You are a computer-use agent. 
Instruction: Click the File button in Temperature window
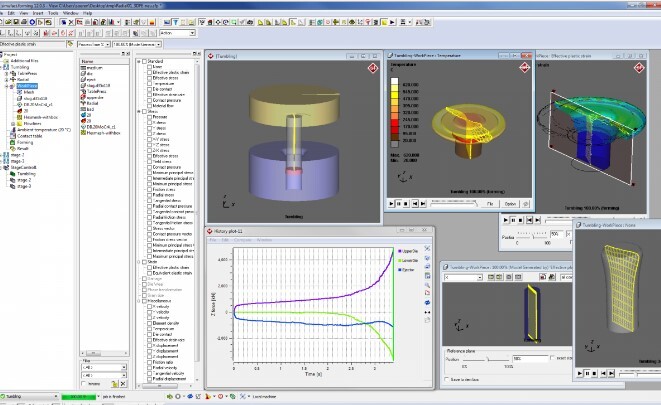tap(491, 203)
